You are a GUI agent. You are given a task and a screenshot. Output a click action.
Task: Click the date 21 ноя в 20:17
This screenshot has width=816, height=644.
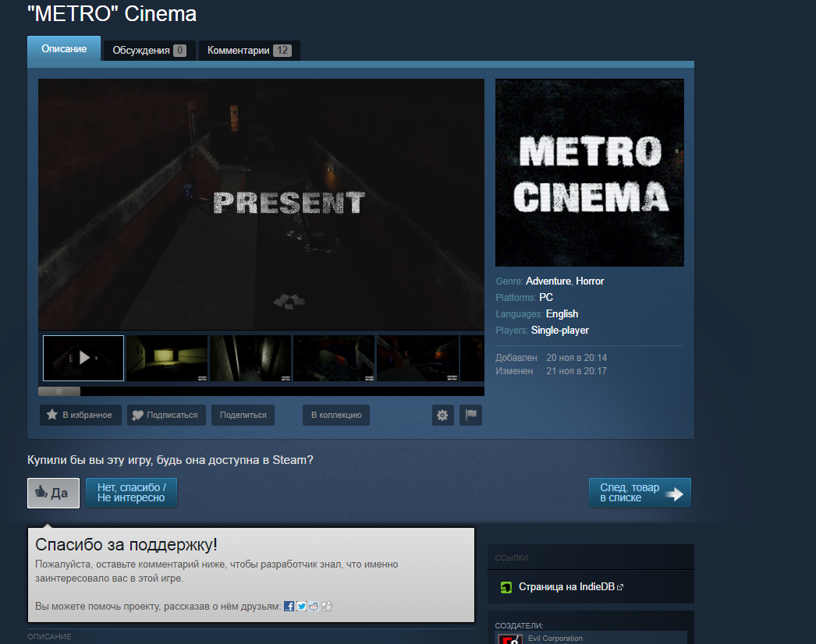[577, 371]
